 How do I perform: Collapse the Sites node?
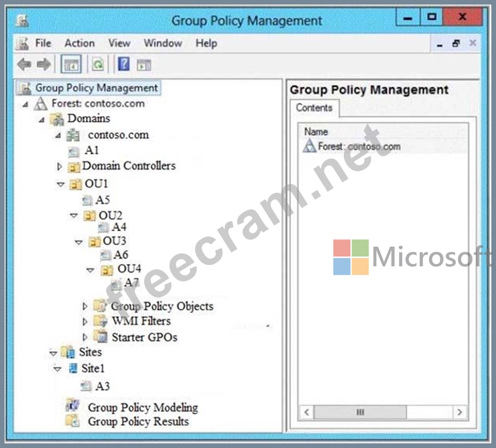coord(53,353)
